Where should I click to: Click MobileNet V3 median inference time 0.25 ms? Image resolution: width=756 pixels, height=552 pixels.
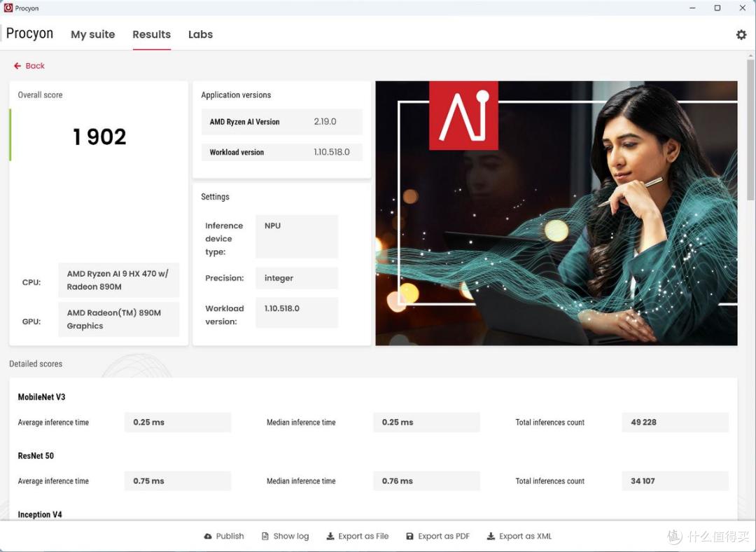[427, 422]
